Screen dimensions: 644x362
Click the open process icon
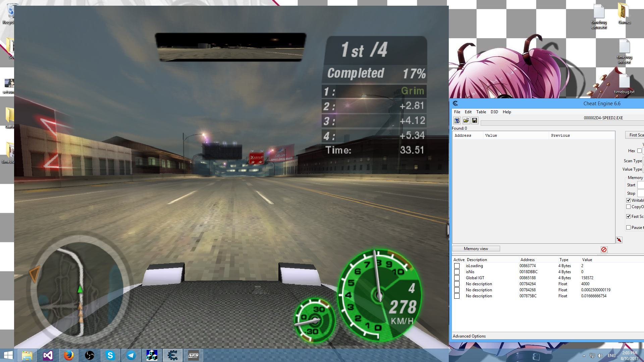click(457, 120)
